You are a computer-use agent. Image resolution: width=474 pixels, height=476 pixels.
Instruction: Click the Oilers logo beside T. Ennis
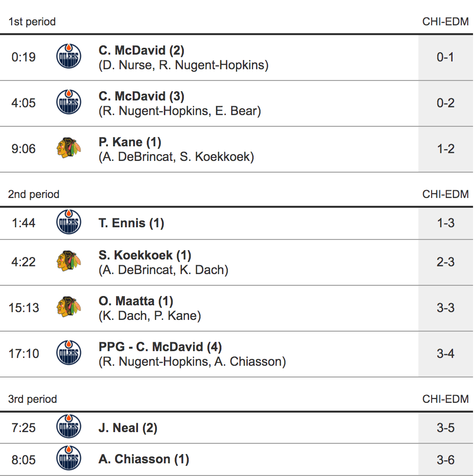[x=69, y=223]
